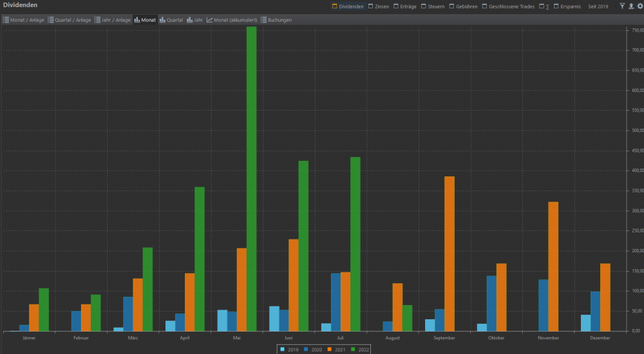Click the light blue 2019 bar for Dezember

click(x=585, y=323)
